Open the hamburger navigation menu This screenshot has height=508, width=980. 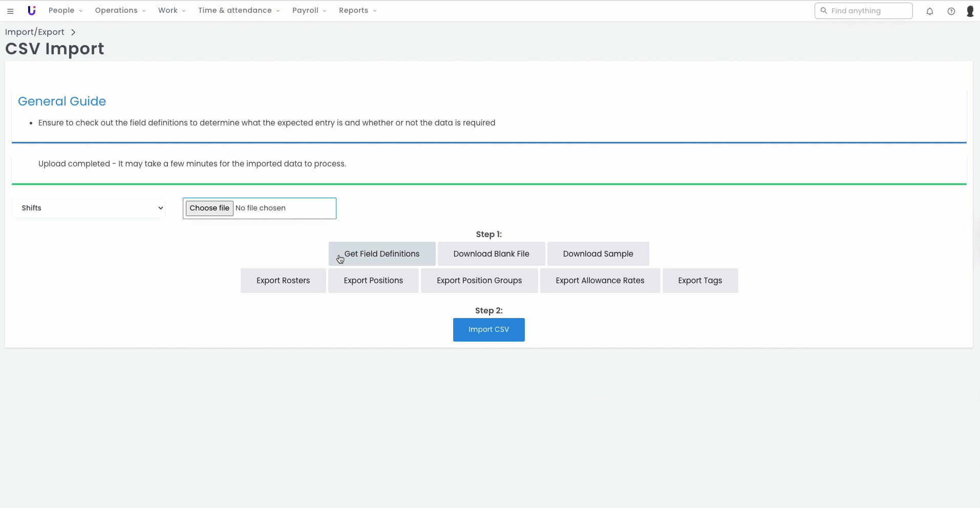coord(10,11)
